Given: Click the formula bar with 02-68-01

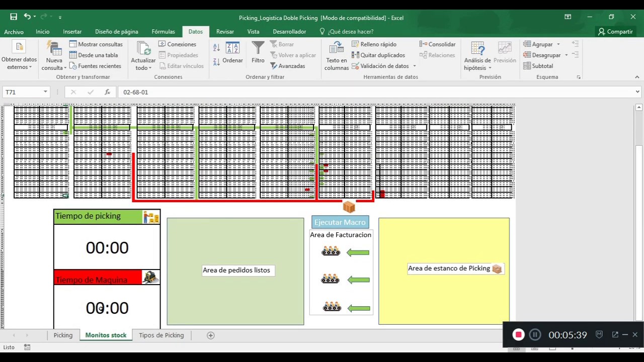Looking at the screenshot, I should click(x=375, y=92).
